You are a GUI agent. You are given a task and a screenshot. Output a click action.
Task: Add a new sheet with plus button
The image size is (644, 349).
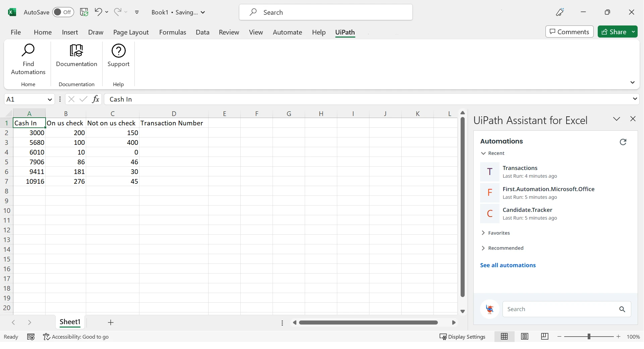coord(111,323)
